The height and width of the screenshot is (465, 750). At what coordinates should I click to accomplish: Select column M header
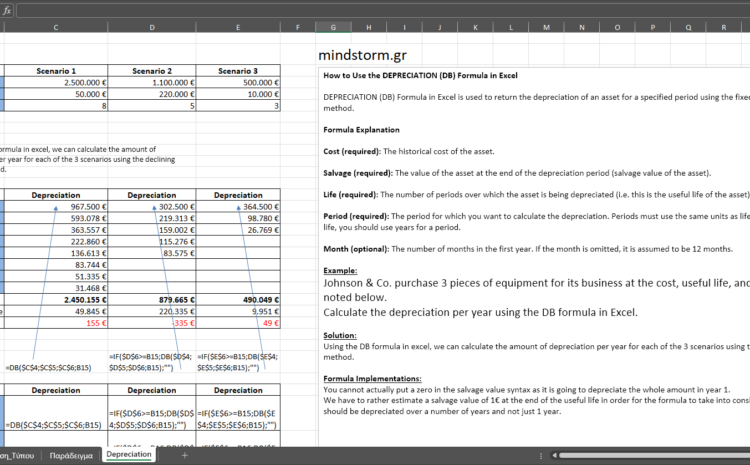point(546,27)
